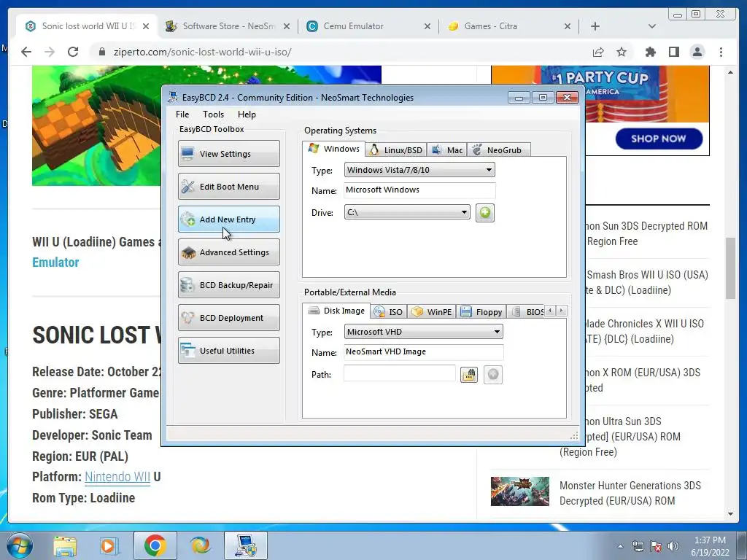Click SHOP NOW ad button
The height and width of the screenshot is (560, 747).
pos(659,139)
